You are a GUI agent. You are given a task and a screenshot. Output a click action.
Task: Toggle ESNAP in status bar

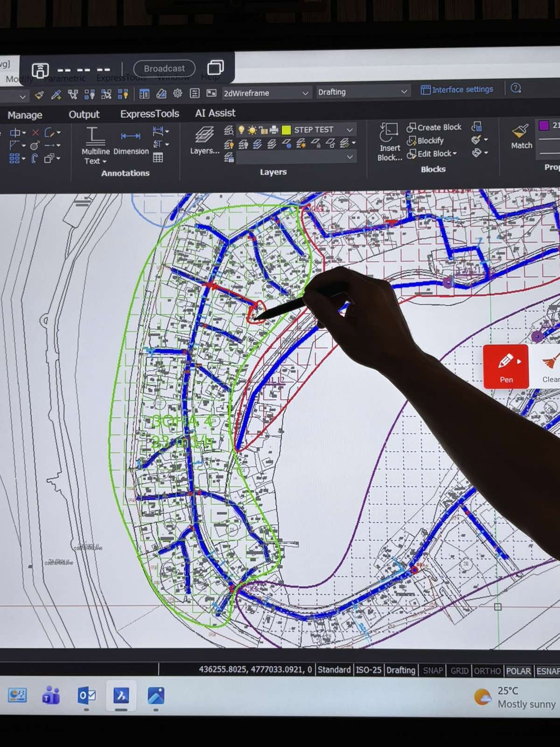(547, 671)
